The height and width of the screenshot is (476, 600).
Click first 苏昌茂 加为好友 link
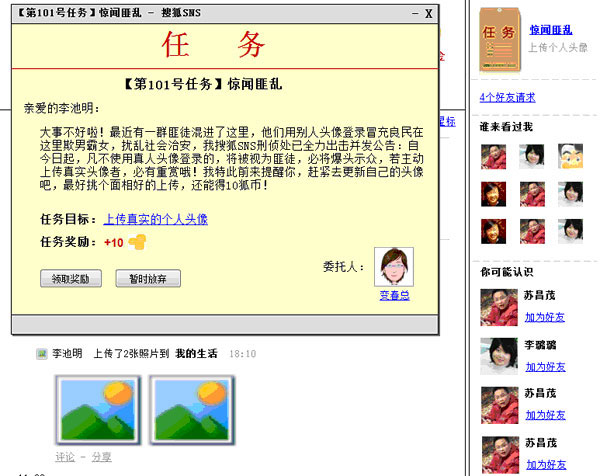[545, 317]
